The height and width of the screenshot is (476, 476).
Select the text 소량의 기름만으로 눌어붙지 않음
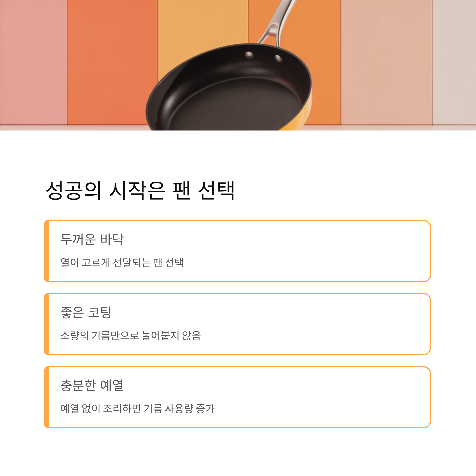131,335
